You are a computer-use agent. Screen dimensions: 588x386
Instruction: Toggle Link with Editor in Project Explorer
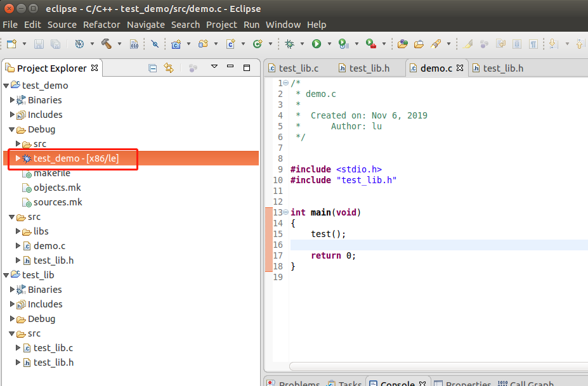click(169, 68)
